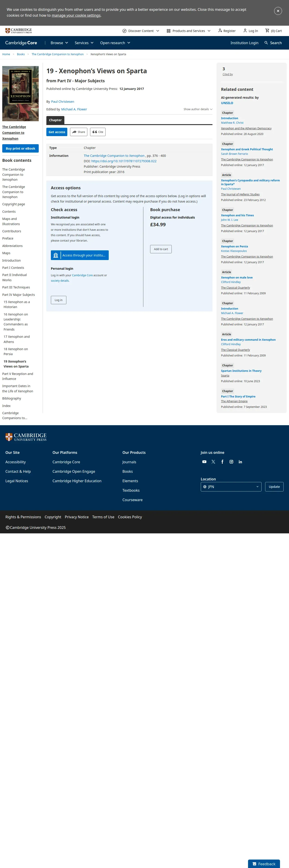The image size is (289, 868).
Task: Click the Xenophon book cover thumbnail
Action: point(20,94)
